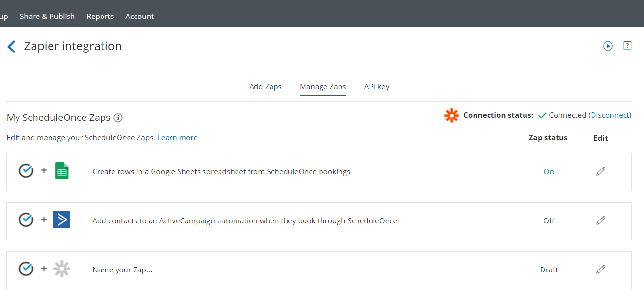
Task: Click the "Name your Zap..." draft title
Action: [122, 270]
